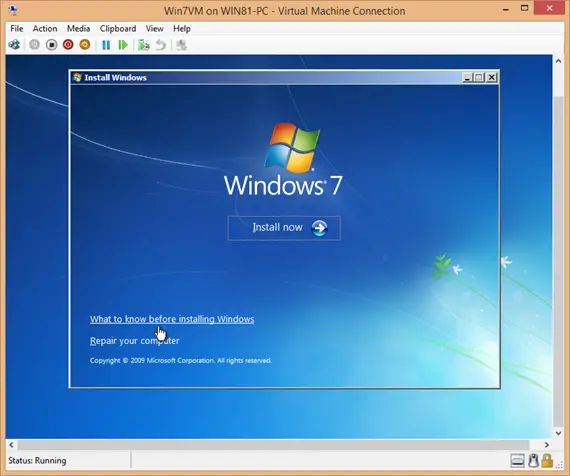
Task: Click the horizontal scrollbar left arrow
Action: tap(12, 444)
